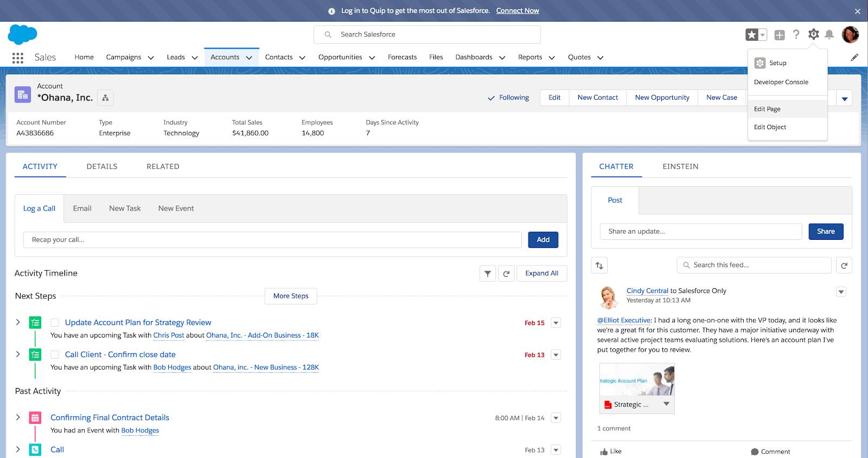The height and width of the screenshot is (458, 868).
Task: Expand the Update Account Plan task row
Action: point(18,322)
